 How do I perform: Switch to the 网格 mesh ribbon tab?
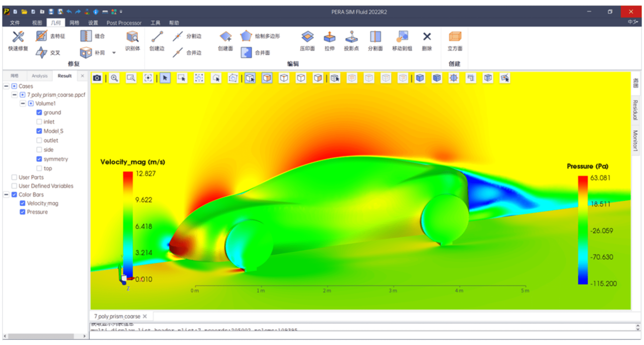(x=74, y=23)
